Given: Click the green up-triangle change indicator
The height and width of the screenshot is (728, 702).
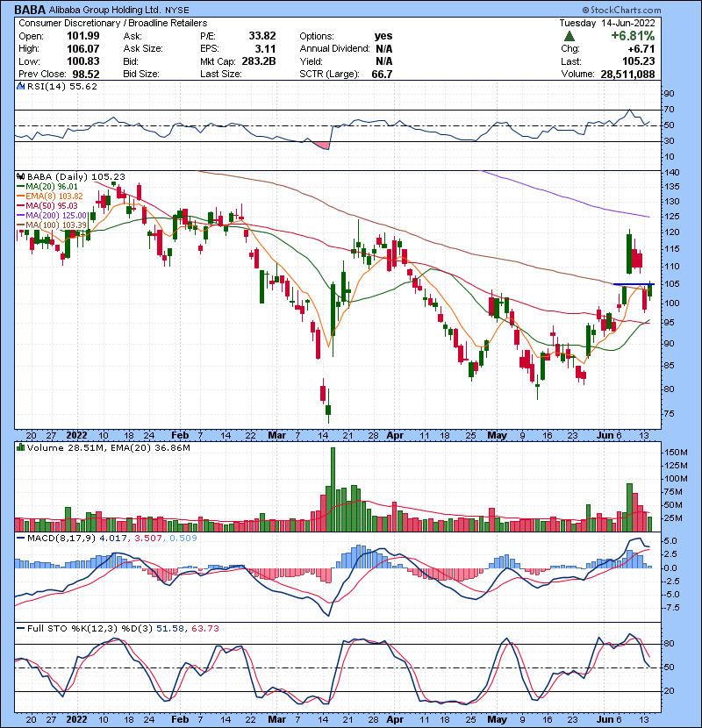Looking at the screenshot, I should coord(569,36).
